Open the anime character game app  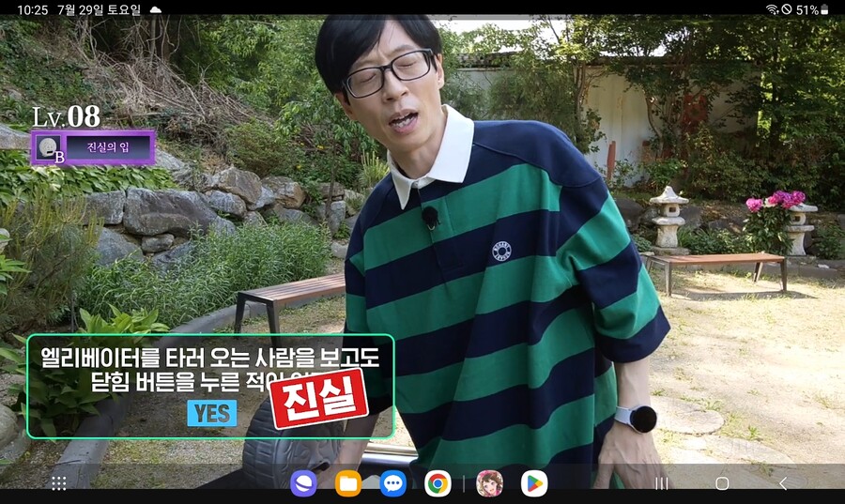(x=489, y=483)
